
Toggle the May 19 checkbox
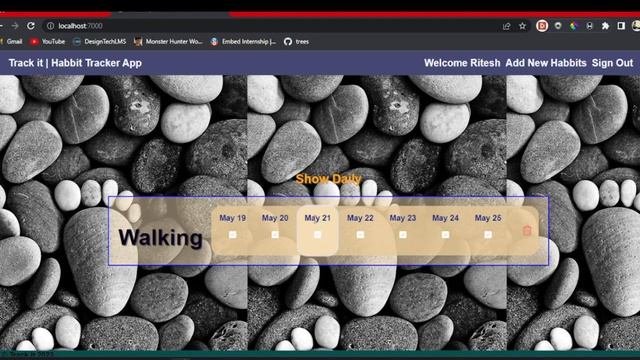[233, 235]
